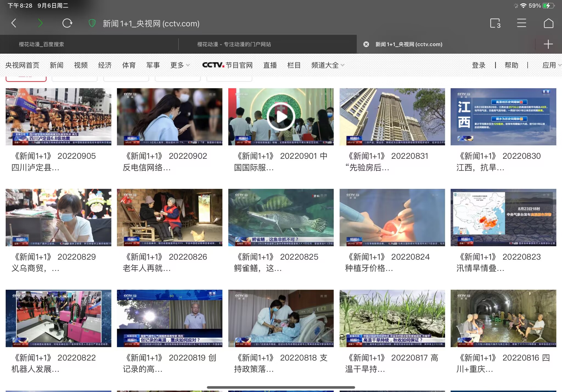
Task: Expand the 更多 dropdown menu
Action: pyautogui.click(x=180, y=65)
